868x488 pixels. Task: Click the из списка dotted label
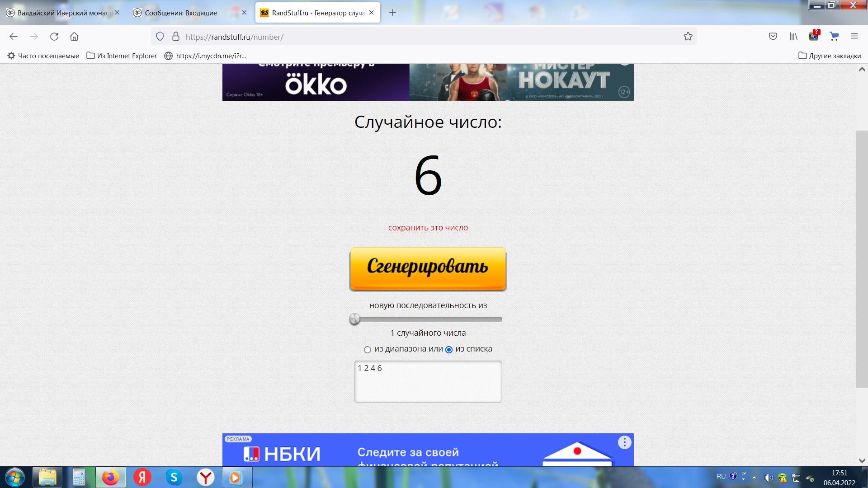click(474, 349)
